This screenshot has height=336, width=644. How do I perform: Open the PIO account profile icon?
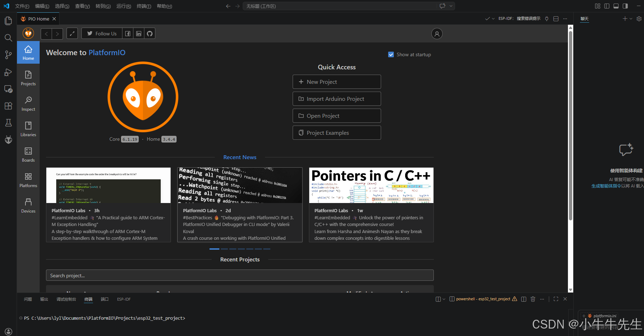point(437,34)
